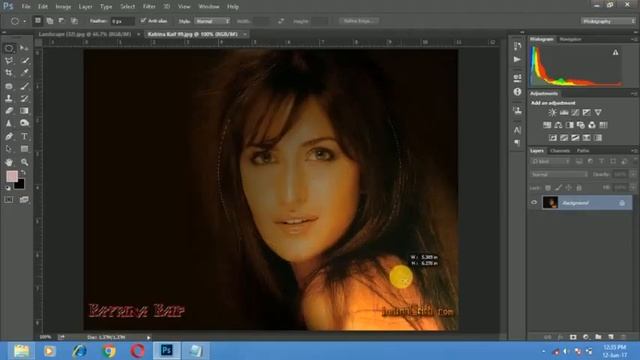Screen dimensions: 640x360
Task: Select the Path Selection tool
Action: tap(9, 149)
